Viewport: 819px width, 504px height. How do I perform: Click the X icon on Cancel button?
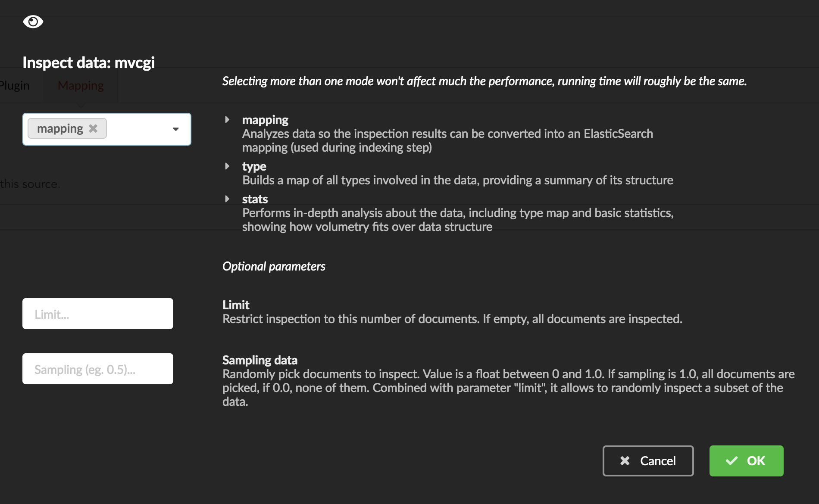625,461
